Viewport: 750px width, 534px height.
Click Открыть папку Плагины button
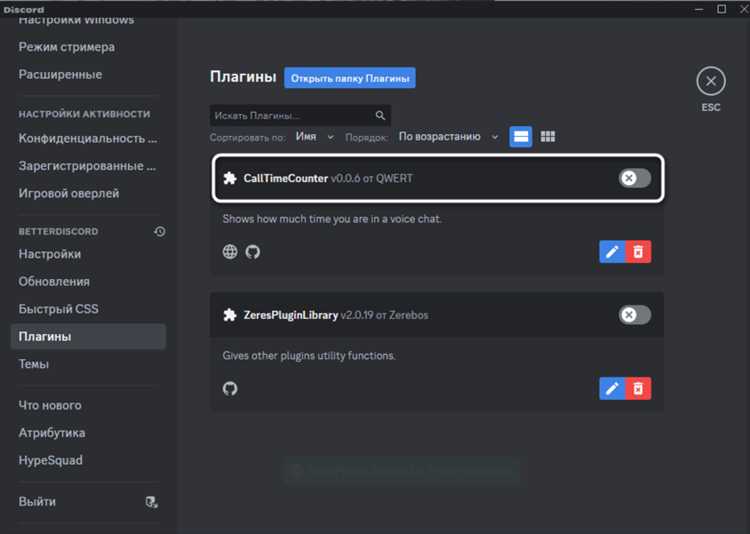click(350, 78)
